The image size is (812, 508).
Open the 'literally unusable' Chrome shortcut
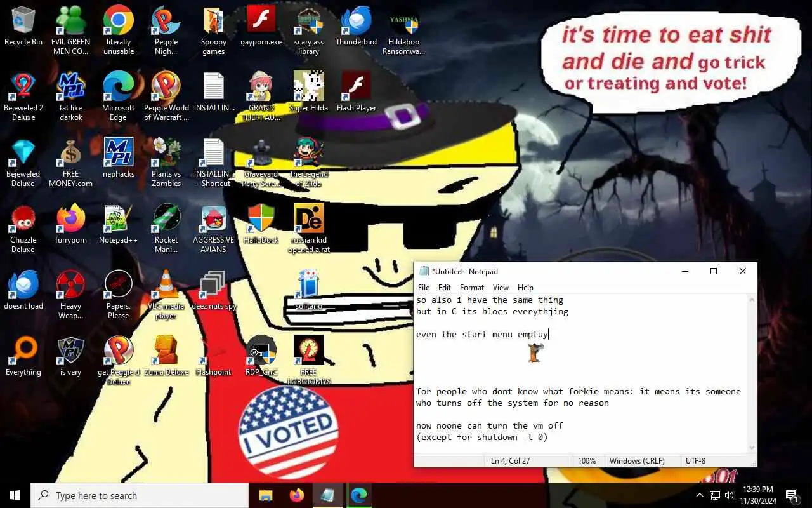click(119, 30)
